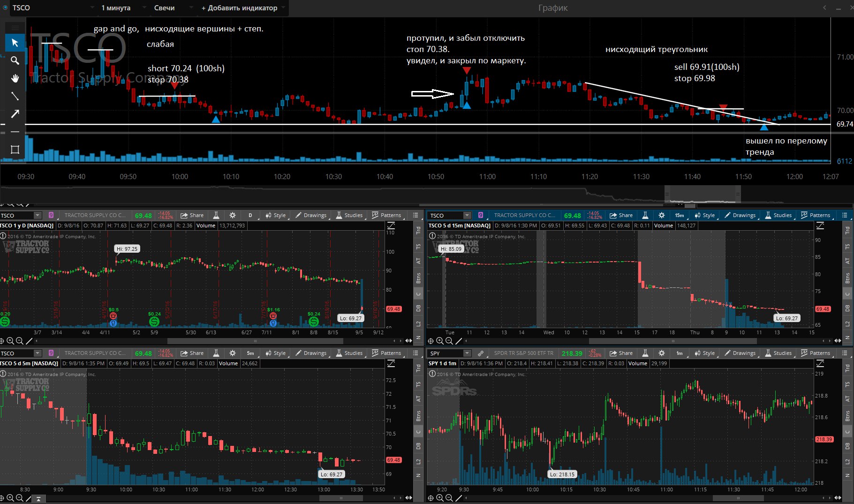Click Share in TSCO 5m panel
This screenshot has width=854, height=504.
click(192, 353)
